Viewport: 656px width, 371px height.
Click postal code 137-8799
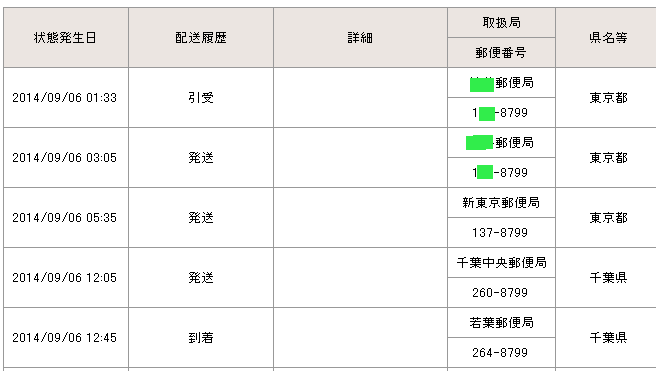point(502,233)
